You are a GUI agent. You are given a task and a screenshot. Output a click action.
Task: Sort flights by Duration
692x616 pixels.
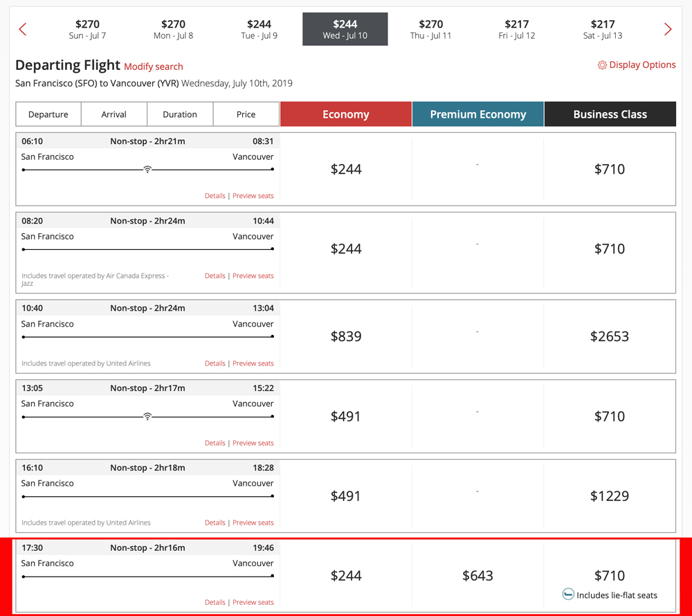(180, 114)
